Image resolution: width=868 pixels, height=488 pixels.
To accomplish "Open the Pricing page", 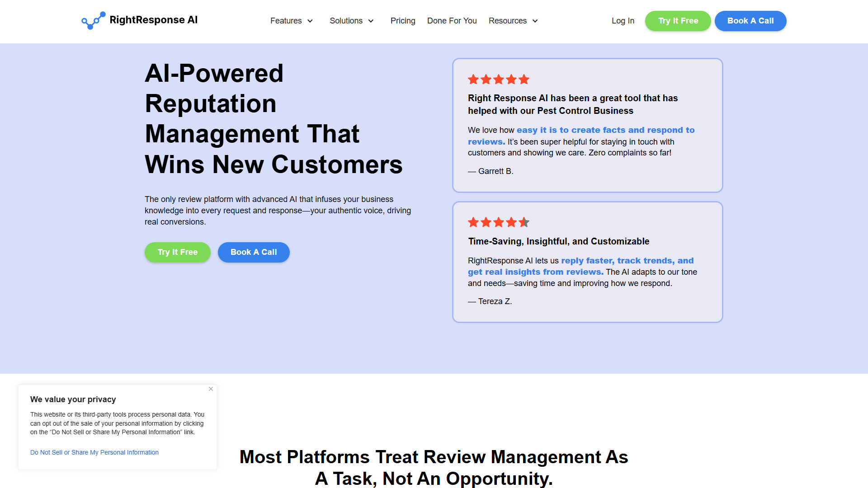I will [403, 21].
